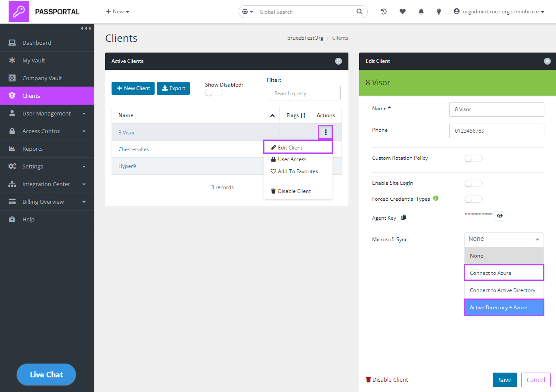Expand Settings submenu arrow
This screenshot has width=556, height=392.
click(x=84, y=167)
